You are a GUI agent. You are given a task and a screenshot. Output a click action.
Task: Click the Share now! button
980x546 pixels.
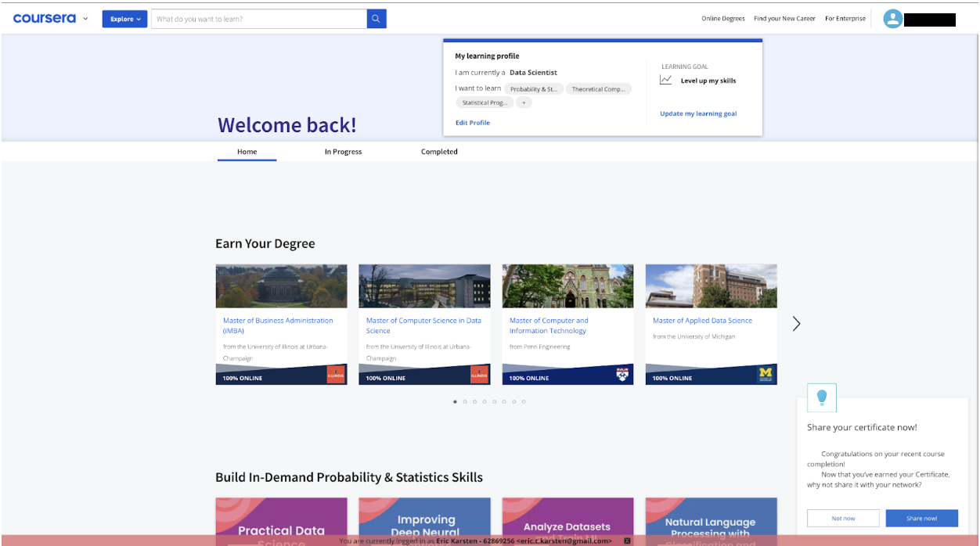(x=922, y=518)
